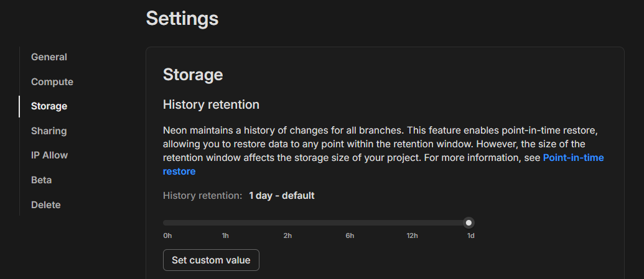Click the history retention slider handle
Viewport: 644px width, 279px height.
469,222
